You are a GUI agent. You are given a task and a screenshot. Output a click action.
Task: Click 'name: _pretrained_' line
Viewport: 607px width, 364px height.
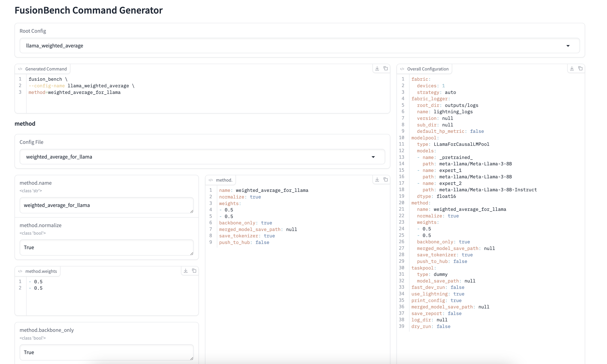pos(447,157)
